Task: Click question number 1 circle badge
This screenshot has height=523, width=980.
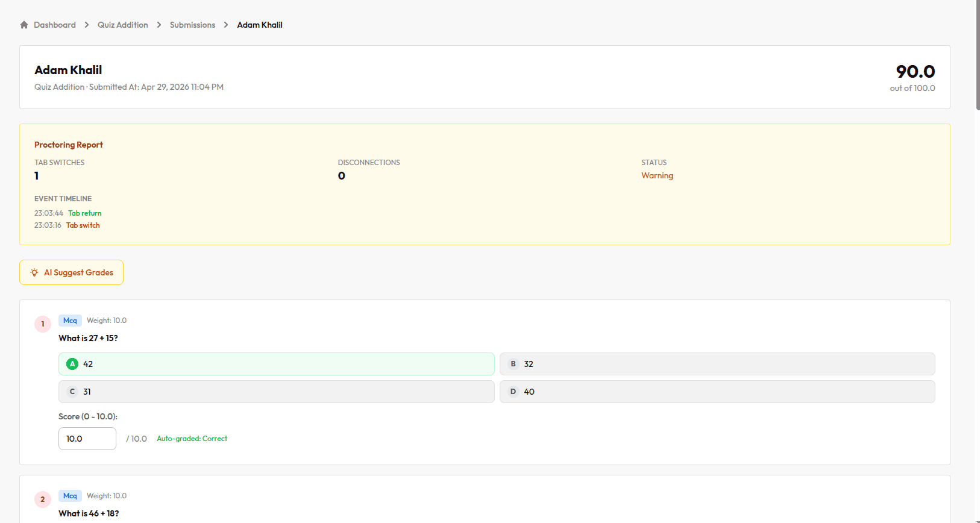Action: (43, 324)
